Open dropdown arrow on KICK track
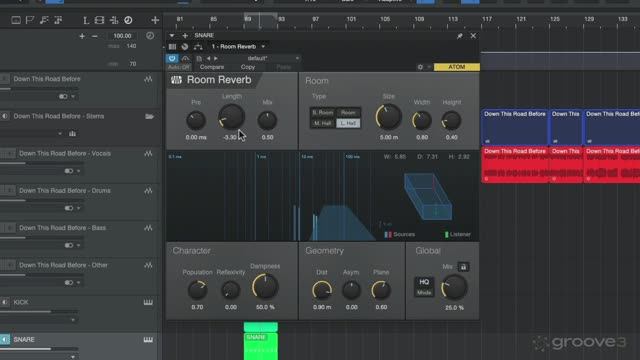This screenshot has height=360, width=640. [73, 320]
